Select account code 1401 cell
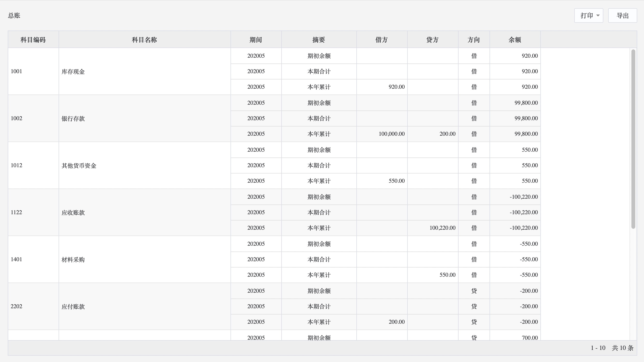The image size is (644, 362). coord(33,260)
